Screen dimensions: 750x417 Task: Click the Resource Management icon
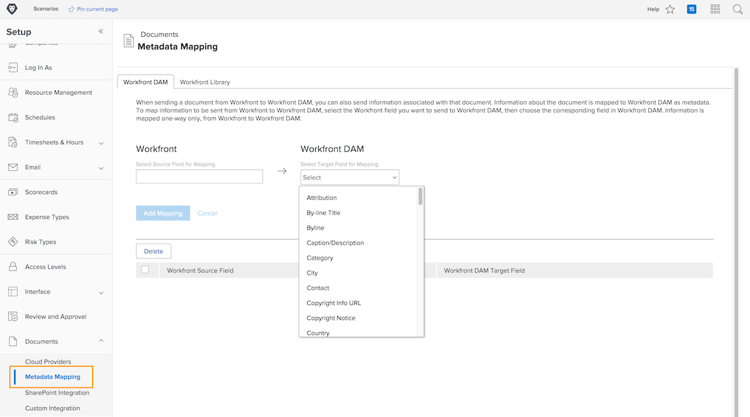[13, 92]
